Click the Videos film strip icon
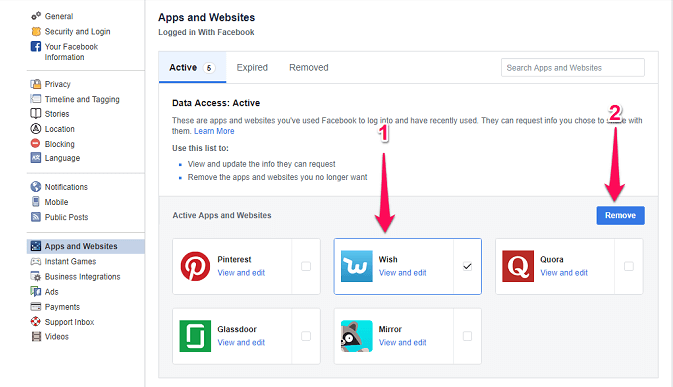The image size is (673, 387). pyautogui.click(x=36, y=336)
